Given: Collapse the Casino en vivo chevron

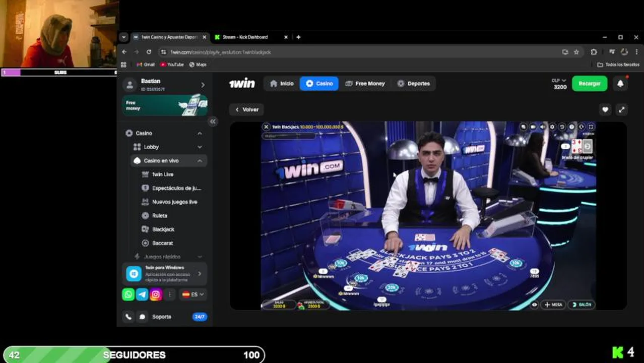Looking at the screenshot, I should tap(200, 161).
